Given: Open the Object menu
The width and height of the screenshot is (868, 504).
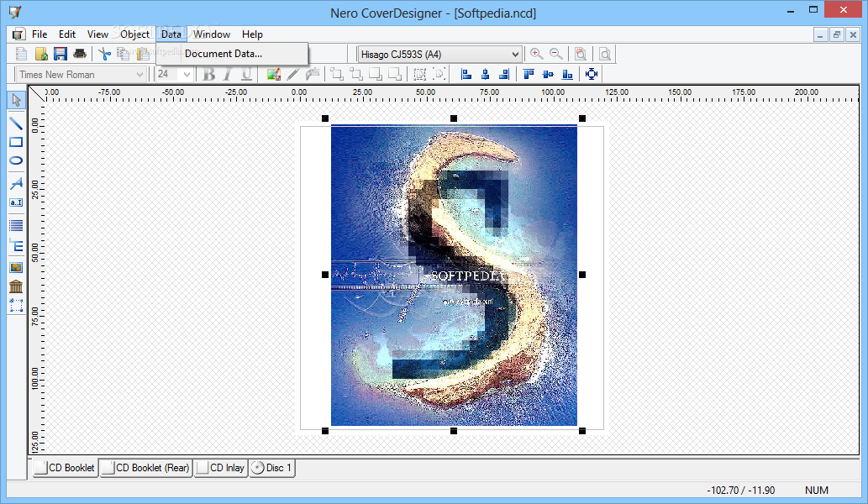Looking at the screenshot, I should click(x=134, y=34).
